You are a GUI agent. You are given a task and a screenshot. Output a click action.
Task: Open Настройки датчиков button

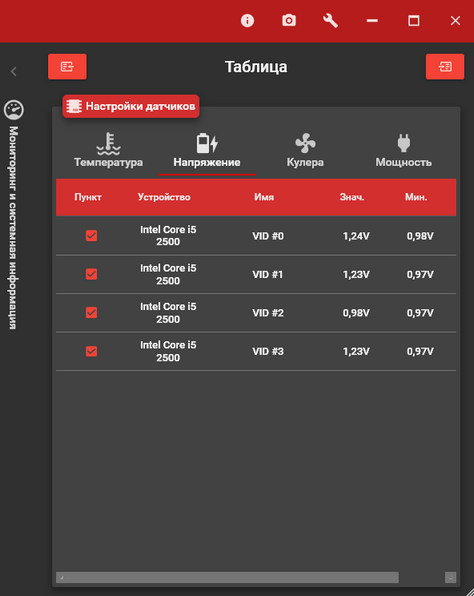point(131,106)
